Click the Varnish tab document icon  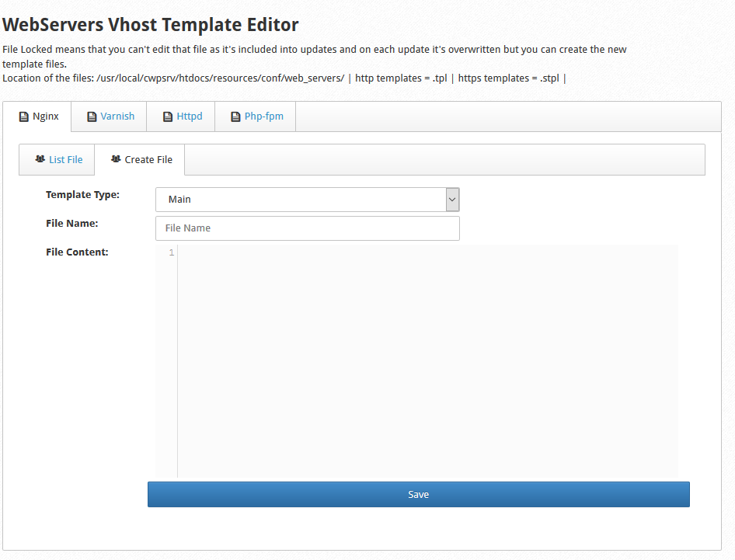point(92,117)
